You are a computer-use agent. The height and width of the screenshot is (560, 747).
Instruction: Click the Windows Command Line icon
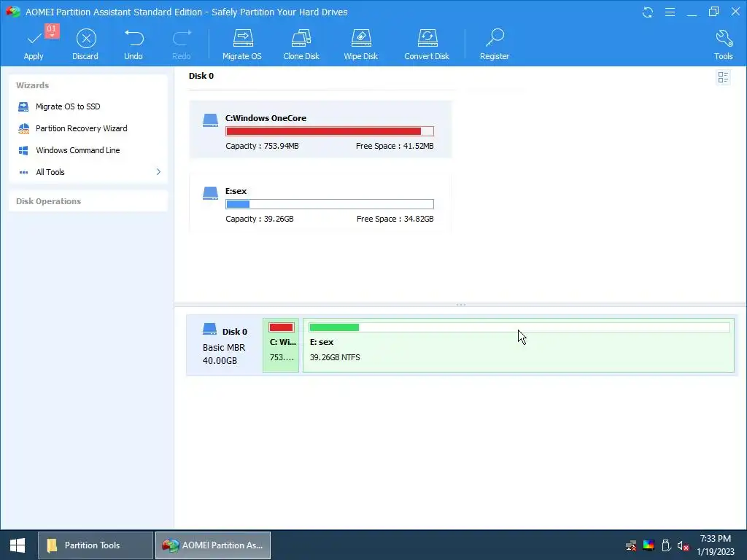click(23, 150)
